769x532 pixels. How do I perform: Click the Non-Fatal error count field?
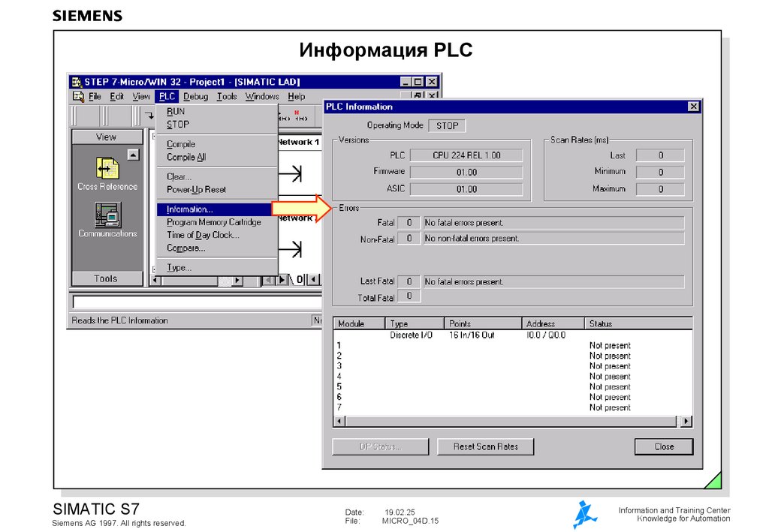[409, 239]
